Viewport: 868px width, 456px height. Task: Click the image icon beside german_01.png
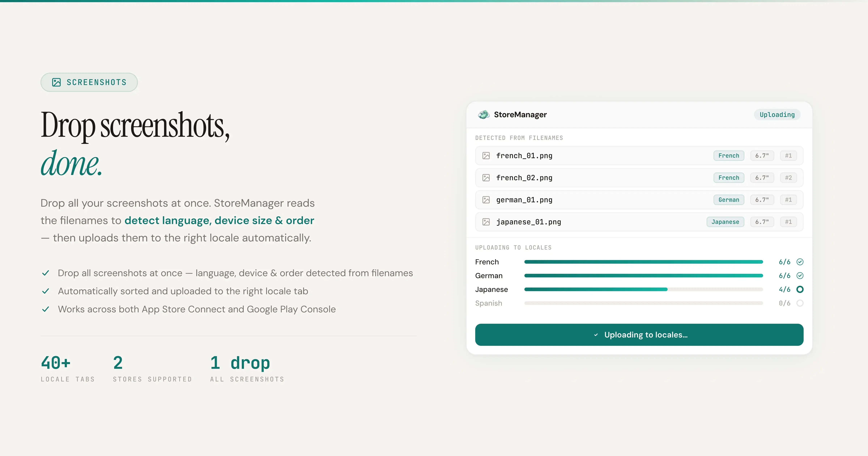(486, 200)
